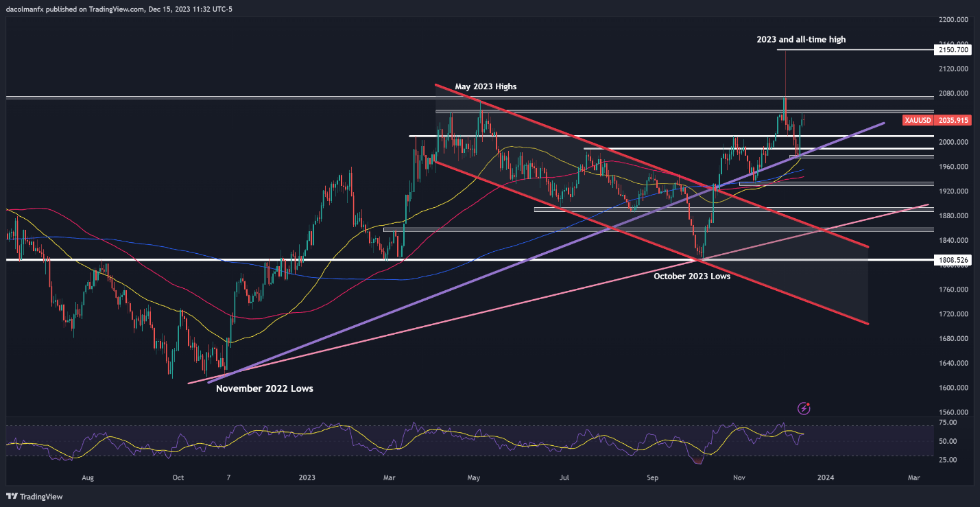
Task: Click the 2080.000 price axis label
Action: 953,93
